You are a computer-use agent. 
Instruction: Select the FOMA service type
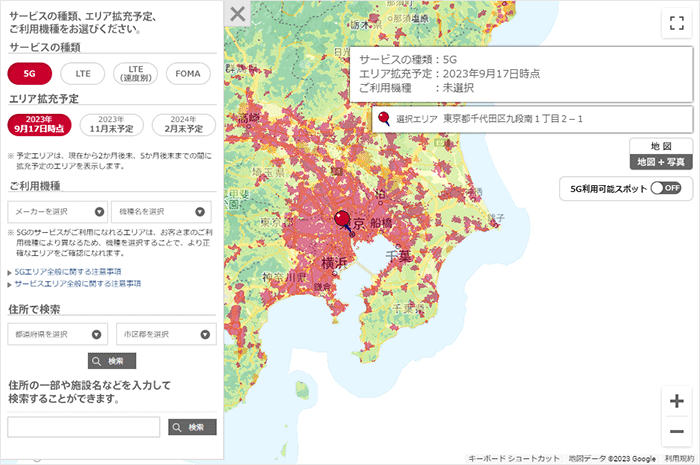click(188, 74)
